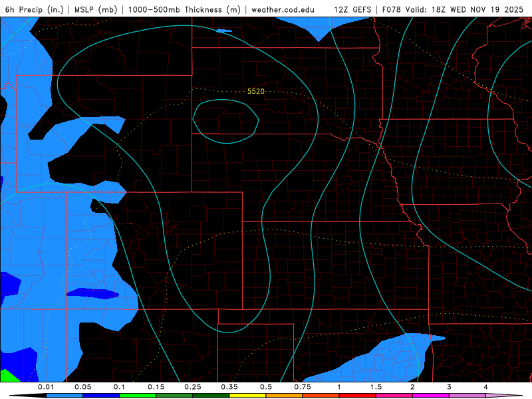Screen dimensions: 532x399
Task: Click the 'F078 Valid: 18Z WED NOV 19 2025' text
Action: (453, 9)
